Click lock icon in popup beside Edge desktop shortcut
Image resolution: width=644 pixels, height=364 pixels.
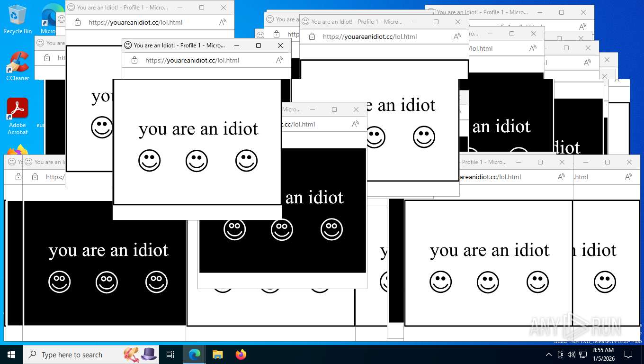[x=78, y=22]
